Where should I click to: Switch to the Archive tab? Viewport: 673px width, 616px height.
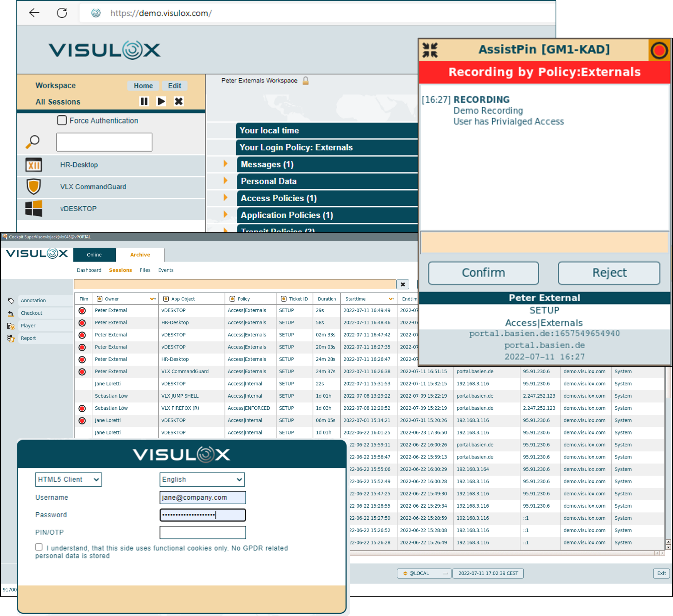click(140, 254)
